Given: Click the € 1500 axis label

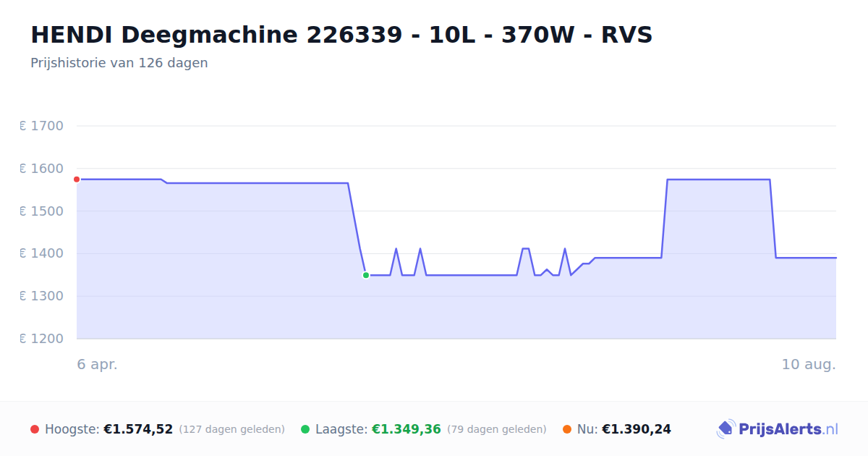Looking at the screenshot, I should coord(41,211).
